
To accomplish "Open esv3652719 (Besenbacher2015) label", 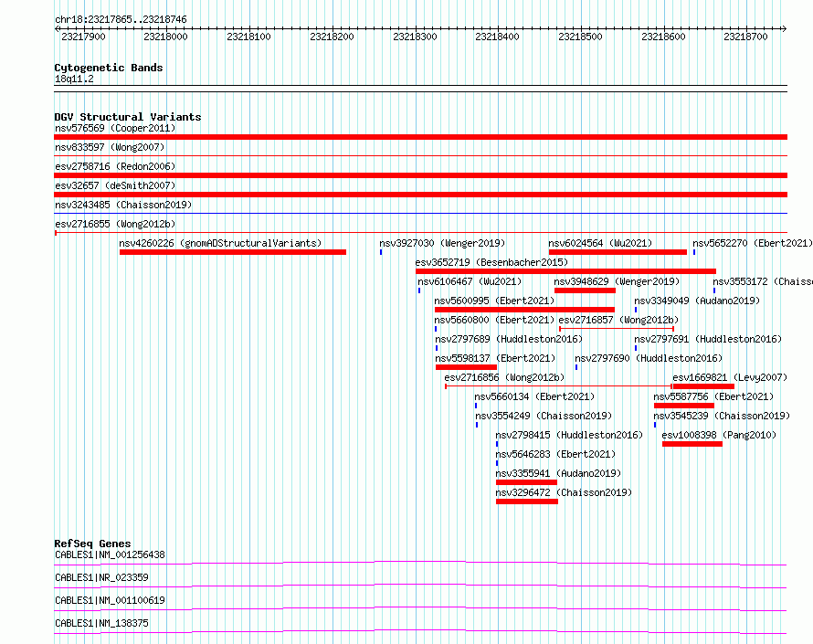I will 491,262.
